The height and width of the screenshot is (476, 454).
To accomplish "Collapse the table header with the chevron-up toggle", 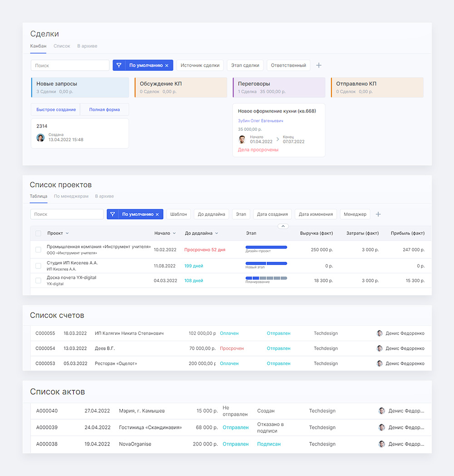I will [283, 226].
